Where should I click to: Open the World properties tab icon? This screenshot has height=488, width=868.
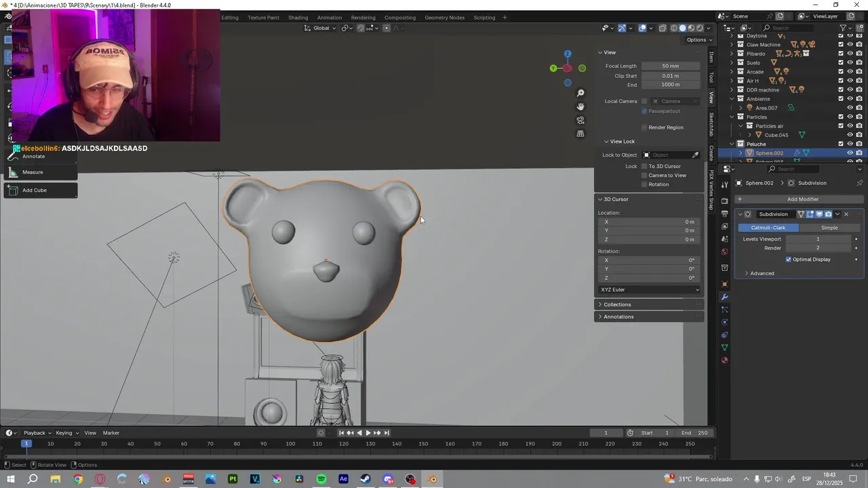(x=724, y=252)
